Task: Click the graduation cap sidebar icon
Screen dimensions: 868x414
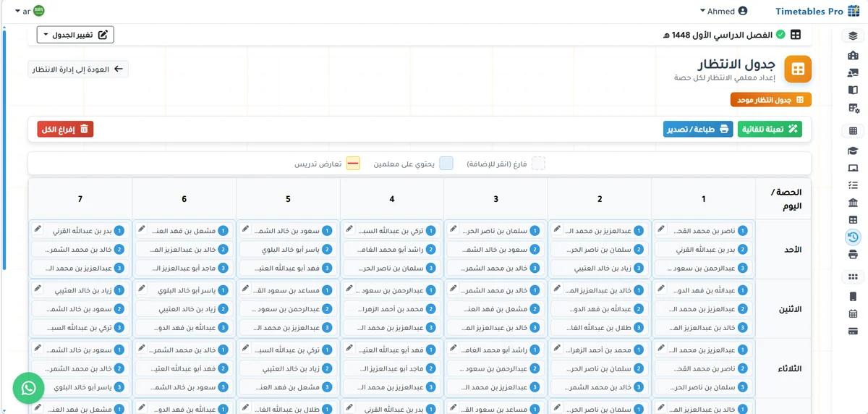Action: point(853,151)
